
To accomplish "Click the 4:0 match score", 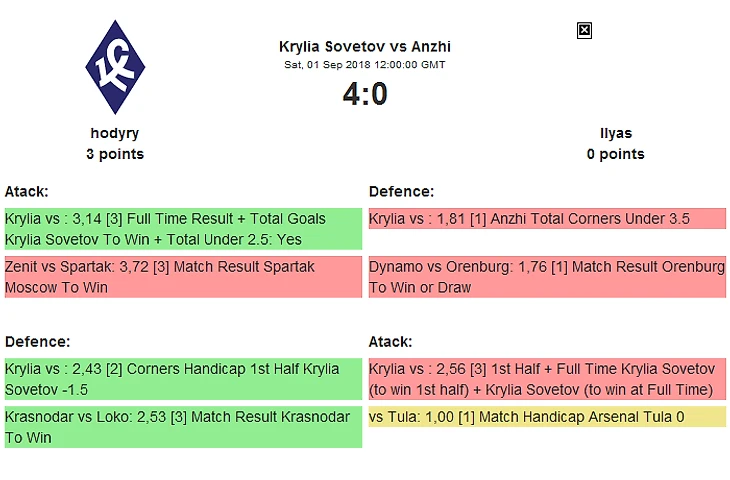I will click(365, 94).
